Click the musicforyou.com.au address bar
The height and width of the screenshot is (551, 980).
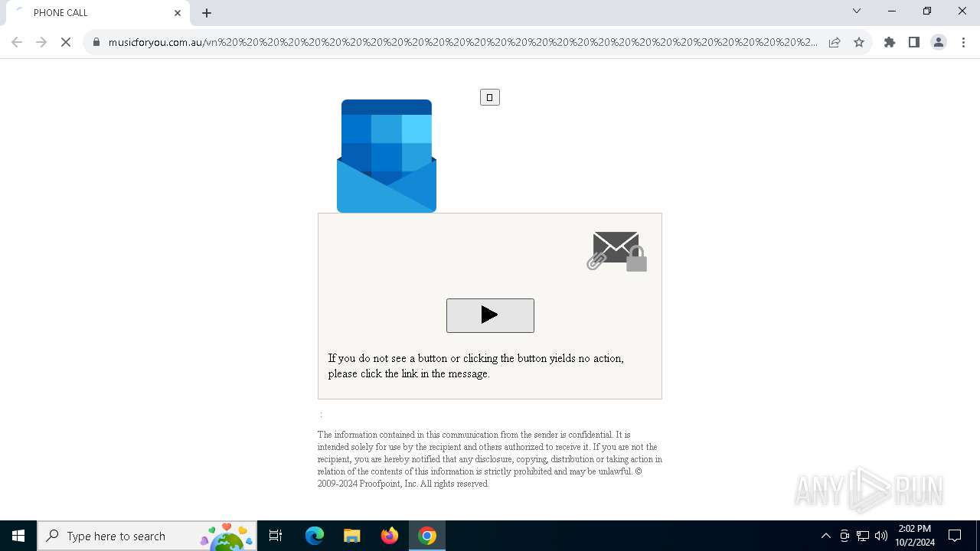click(x=462, y=42)
